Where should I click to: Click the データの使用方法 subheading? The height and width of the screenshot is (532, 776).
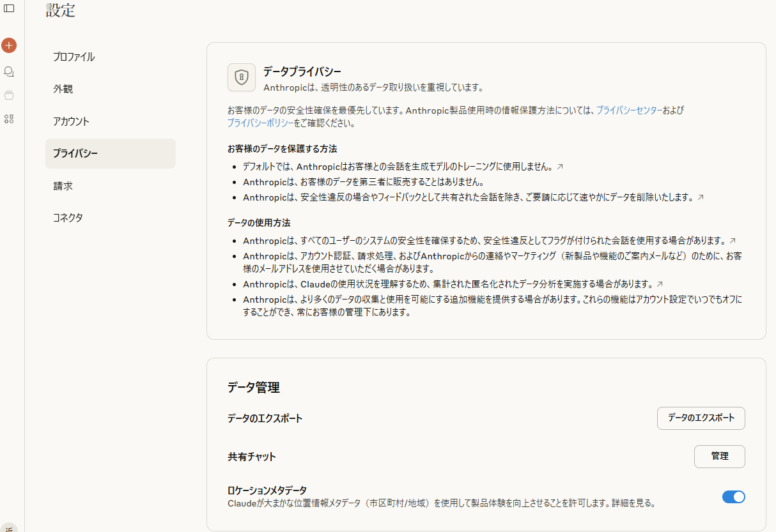(259, 223)
